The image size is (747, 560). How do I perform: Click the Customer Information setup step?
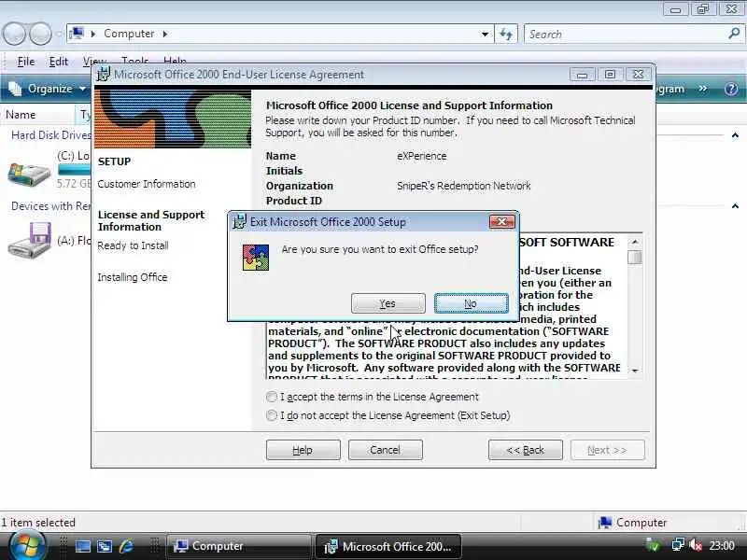coord(147,184)
